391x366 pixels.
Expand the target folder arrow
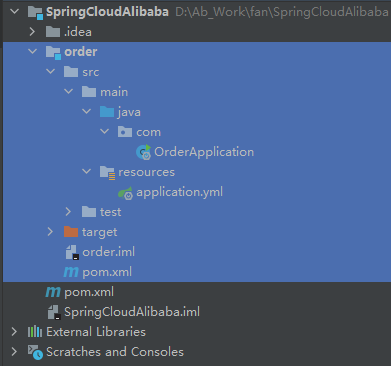coord(50,232)
